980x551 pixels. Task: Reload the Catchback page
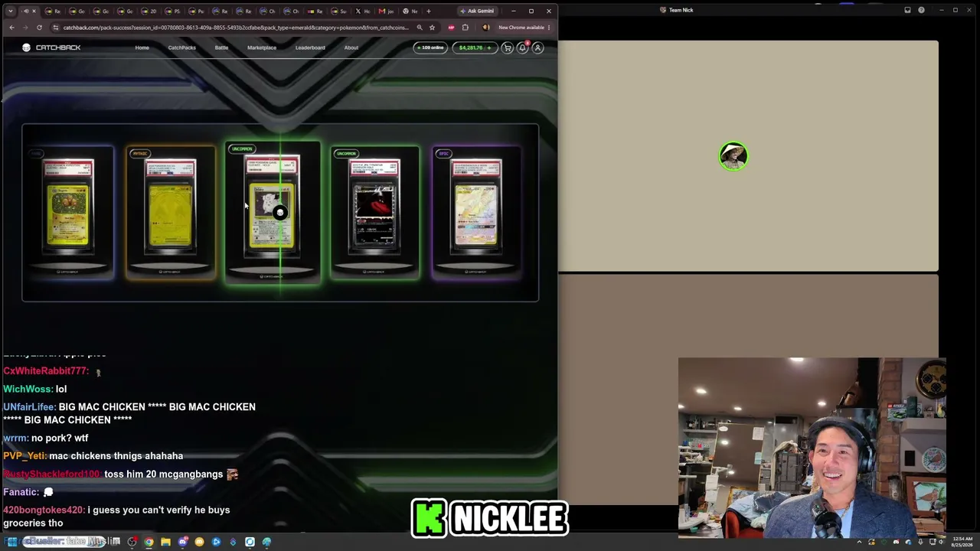click(x=39, y=28)
